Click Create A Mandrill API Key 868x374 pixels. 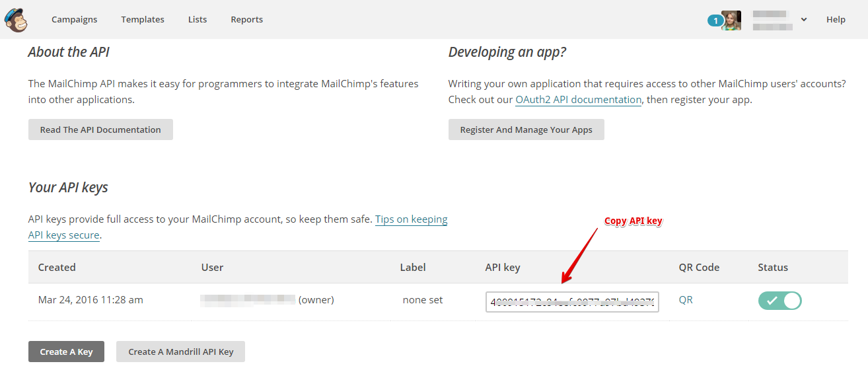pyautogui.click(x=180, y=352)
